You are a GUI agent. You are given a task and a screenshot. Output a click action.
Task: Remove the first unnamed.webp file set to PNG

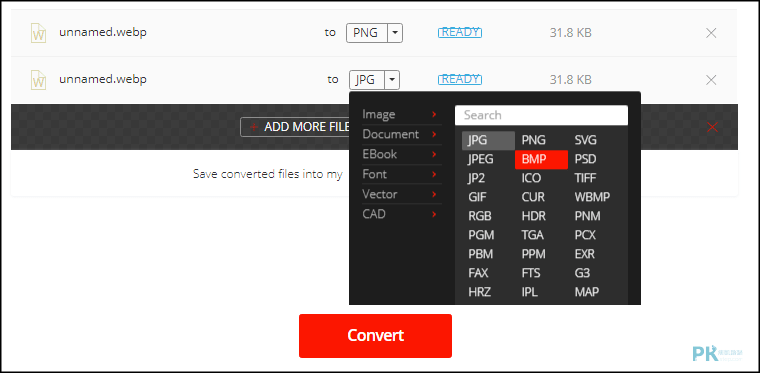[711, 33]
